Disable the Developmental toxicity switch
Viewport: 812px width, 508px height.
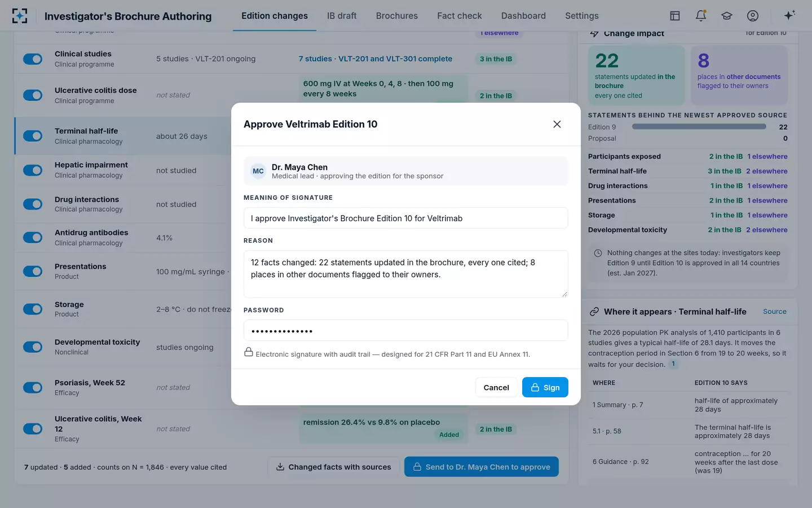[33, 347]
